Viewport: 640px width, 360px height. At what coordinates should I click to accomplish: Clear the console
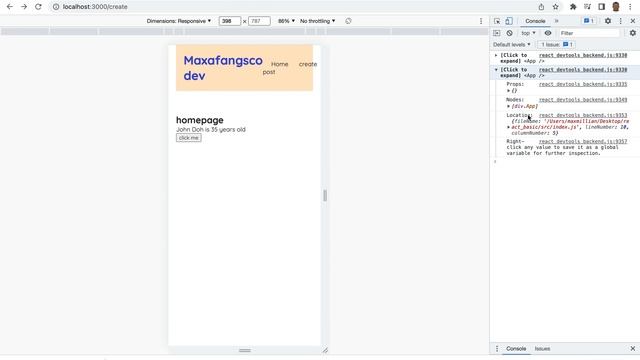(509, 33)
